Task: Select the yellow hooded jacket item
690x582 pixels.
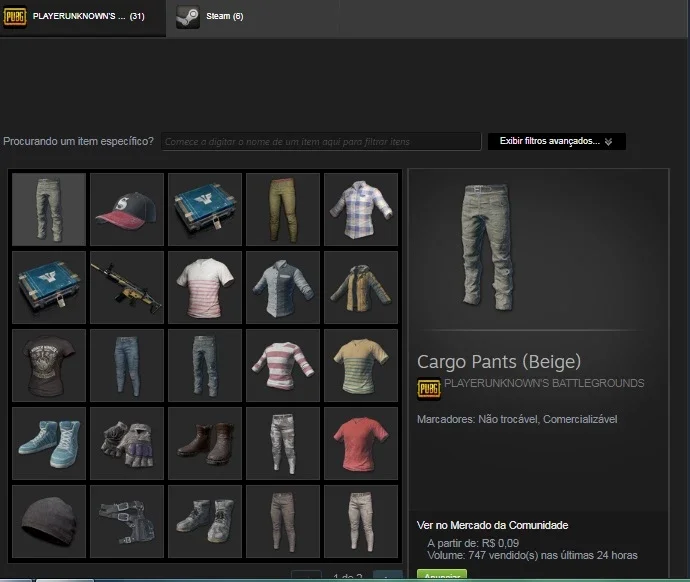Action: click(361, 287)
